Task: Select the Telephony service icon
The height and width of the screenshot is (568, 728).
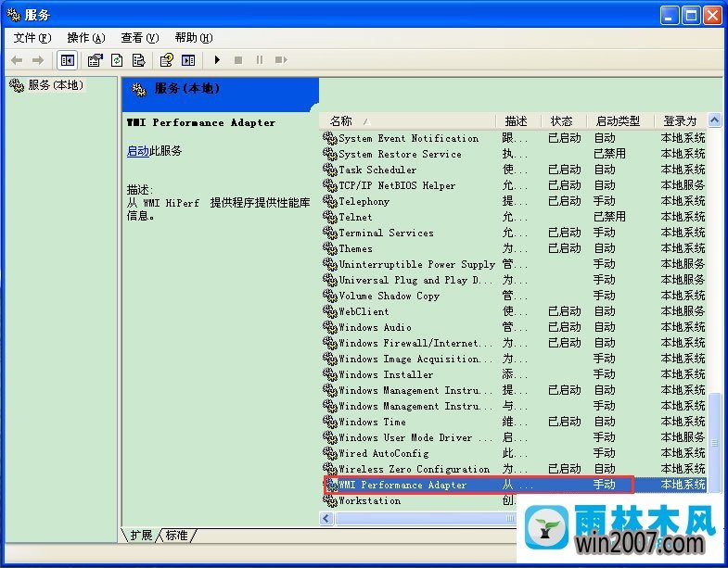Action: (329, 201)
